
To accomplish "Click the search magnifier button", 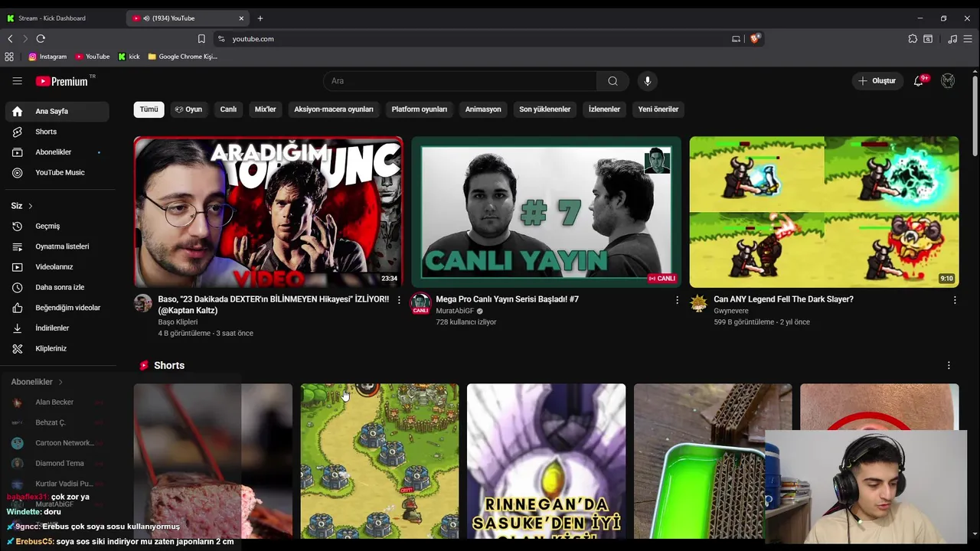I will point(612,81).
